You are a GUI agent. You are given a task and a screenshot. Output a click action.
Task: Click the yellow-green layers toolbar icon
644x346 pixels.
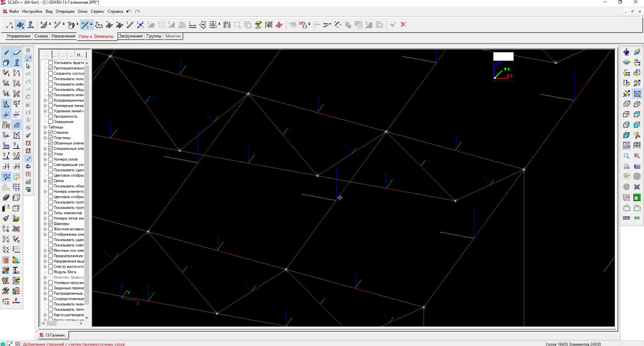pyautogui.click(x=258, y=25)
